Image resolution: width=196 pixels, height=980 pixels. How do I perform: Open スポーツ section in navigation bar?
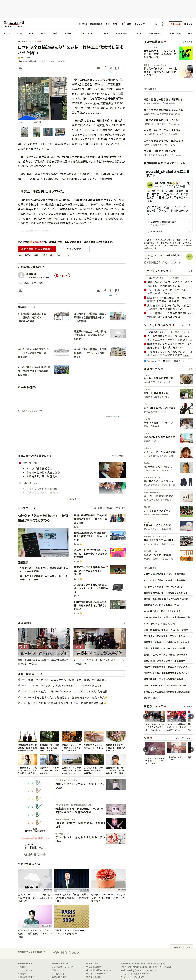[69, 33]
